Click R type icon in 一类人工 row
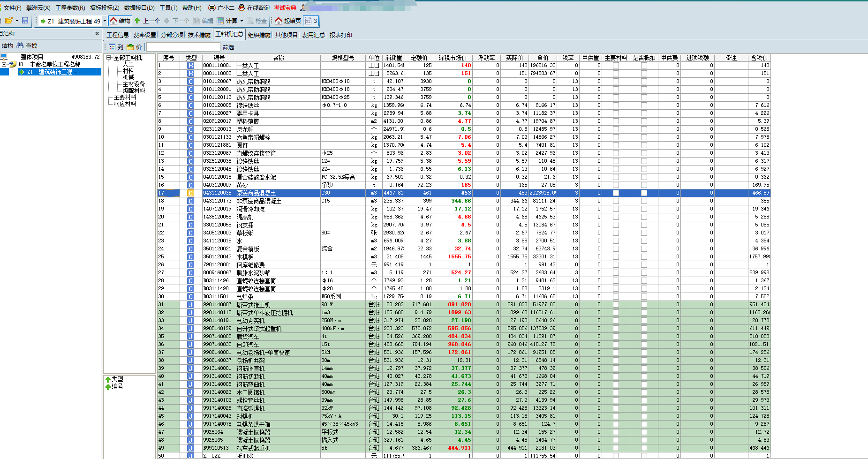The height and width of the screenshot is (459, 868). pyautogui.click(x=191, y=66)
